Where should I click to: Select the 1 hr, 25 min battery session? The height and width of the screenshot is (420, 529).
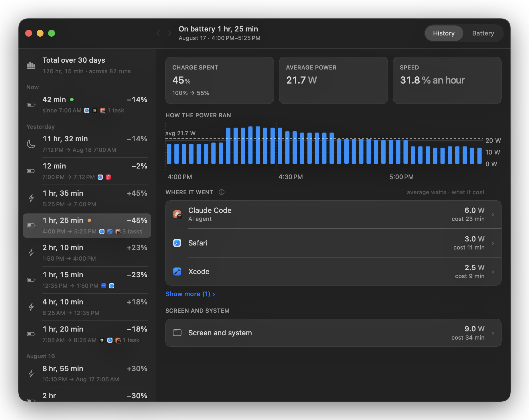coord(87,225)
